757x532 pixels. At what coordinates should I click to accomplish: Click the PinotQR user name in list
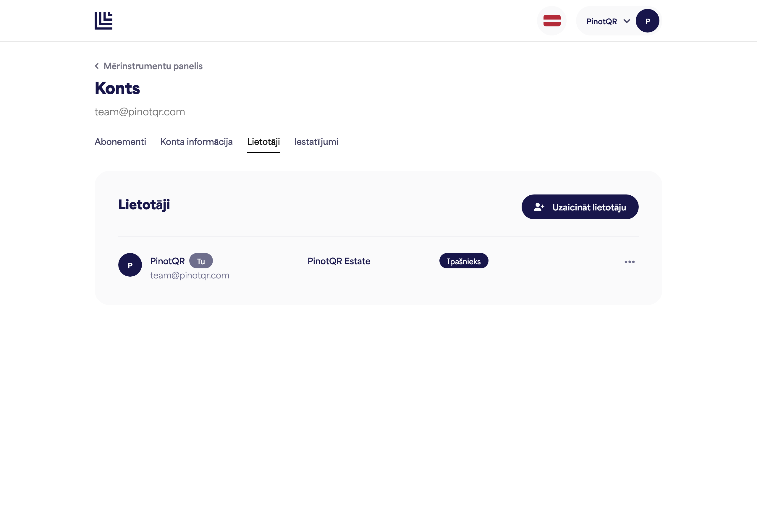(x=167, y=261)
